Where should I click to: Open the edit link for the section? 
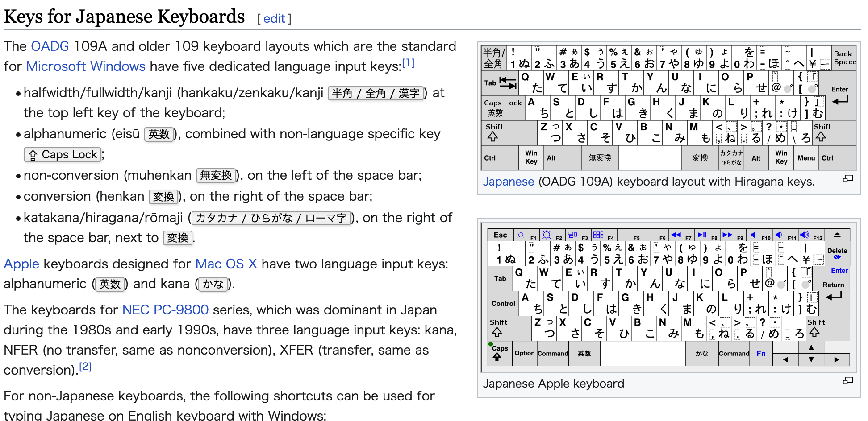[274, 19]
